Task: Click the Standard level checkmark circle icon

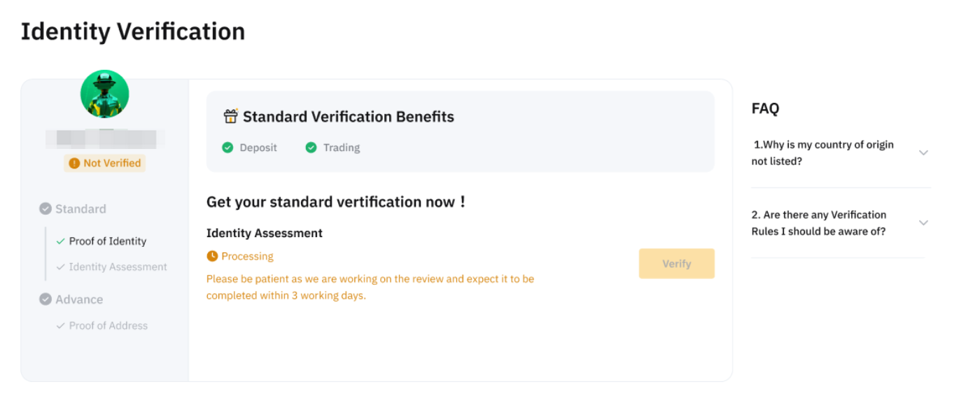Action: (x=45, y=209)
